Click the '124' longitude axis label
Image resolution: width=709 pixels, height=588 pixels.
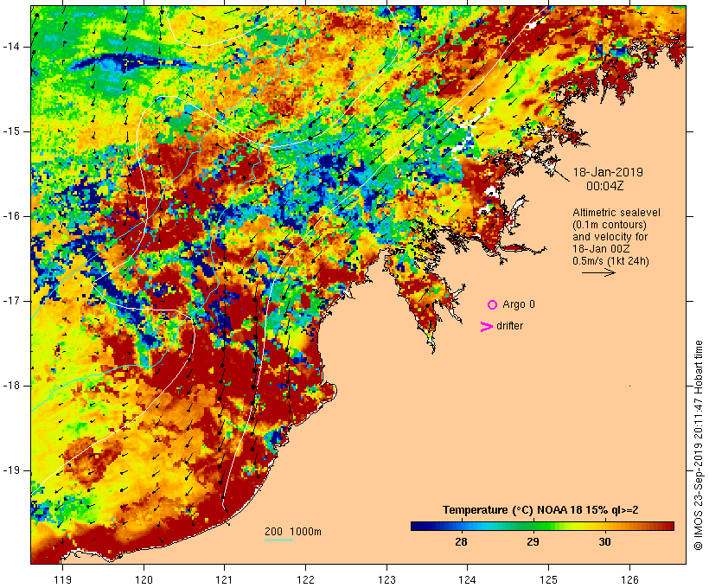pos(467,580)
